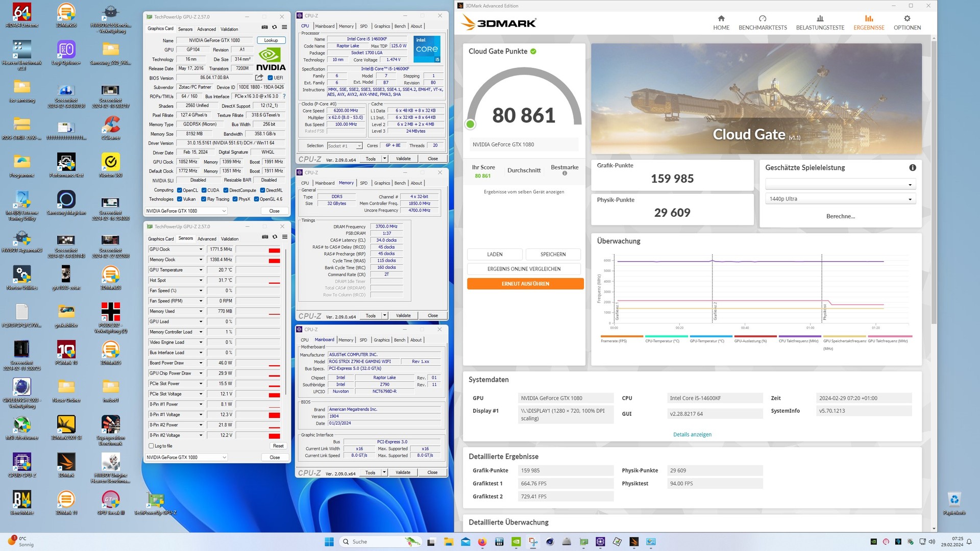This screenshot has width=980, height=551.
Task: Toggle UEFI checkbox in GPU-Z
Action: coord(271,78)
